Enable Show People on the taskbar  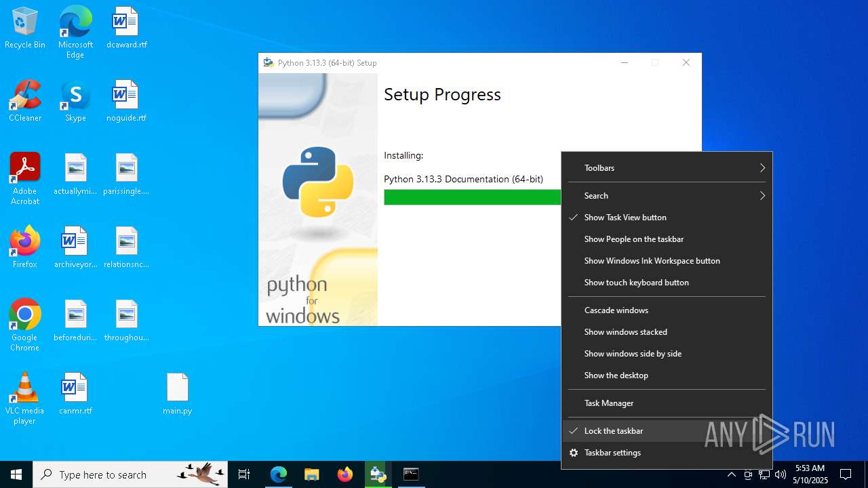click(667, 239)
